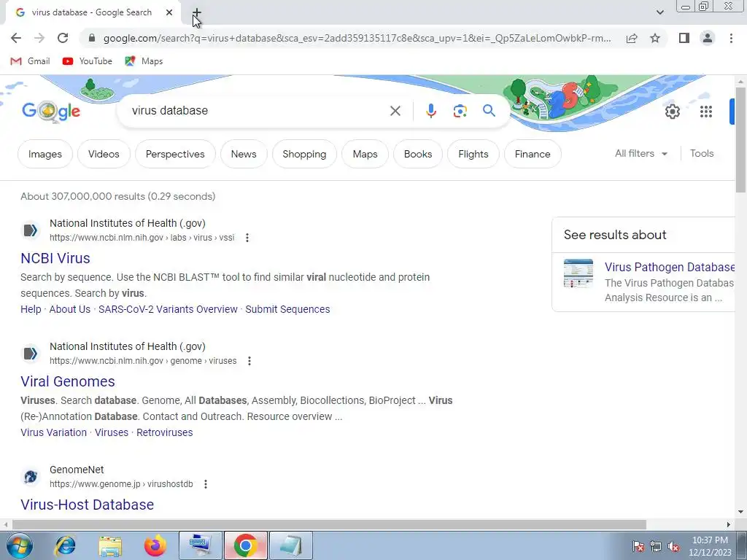Switch to Shopping results tab
Image resolution: width=747 pixels, height=560 pixels.
tap(304, 154)
